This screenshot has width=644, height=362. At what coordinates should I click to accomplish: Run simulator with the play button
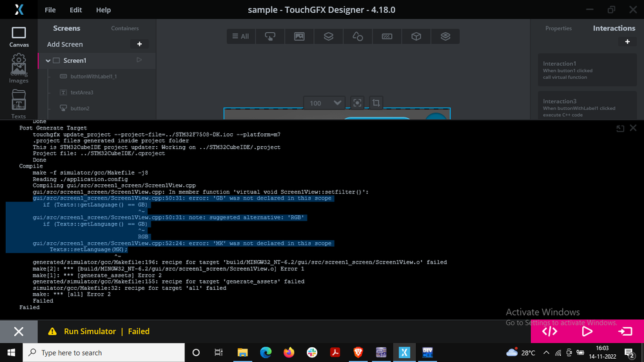coord(587,331)
